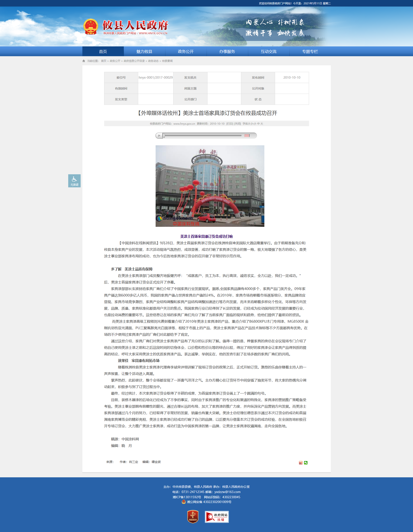Click index number hnyx-0001/2017-00029

coord(156,78)
